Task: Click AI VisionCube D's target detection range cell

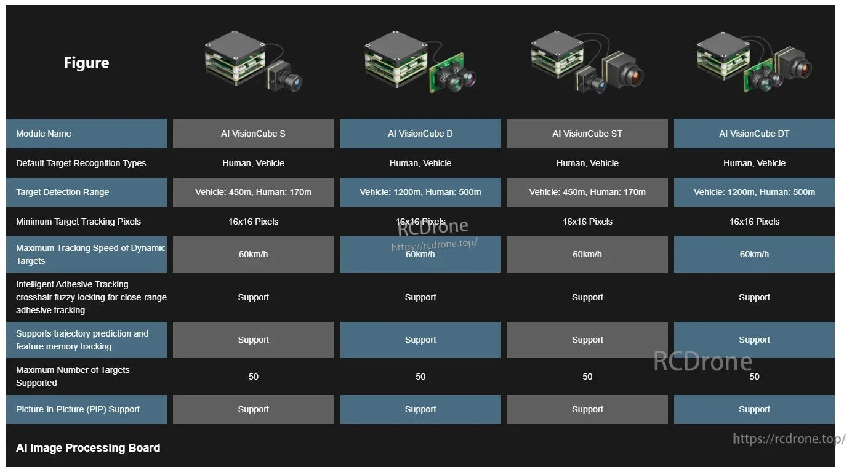Action: click(x=420, y=192)
